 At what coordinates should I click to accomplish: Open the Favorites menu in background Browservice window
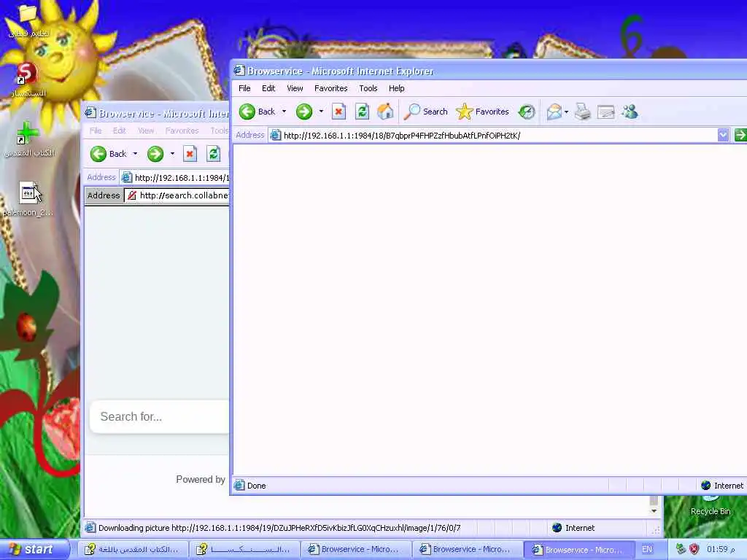coord(182,131)
